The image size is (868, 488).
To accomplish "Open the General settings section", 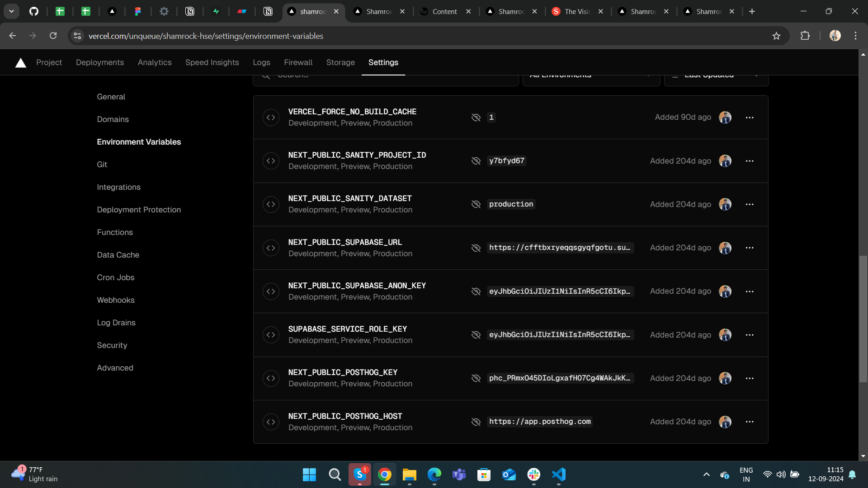I will tap(111, 97).
